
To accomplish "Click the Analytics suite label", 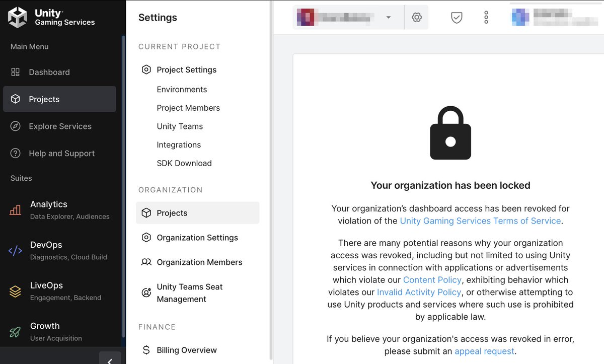I will click(49, 204).
